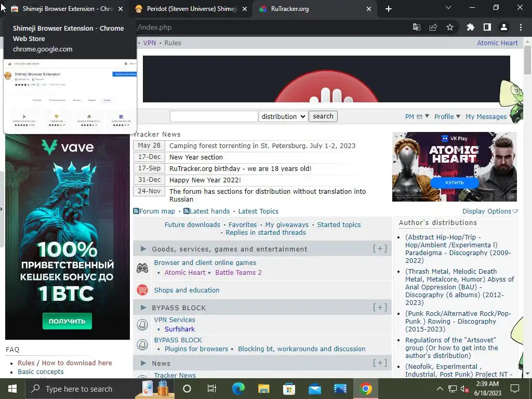This screenshot has width=532, height=399.
Task: Click the VPN Services forum icon
Action: (142, 325)
